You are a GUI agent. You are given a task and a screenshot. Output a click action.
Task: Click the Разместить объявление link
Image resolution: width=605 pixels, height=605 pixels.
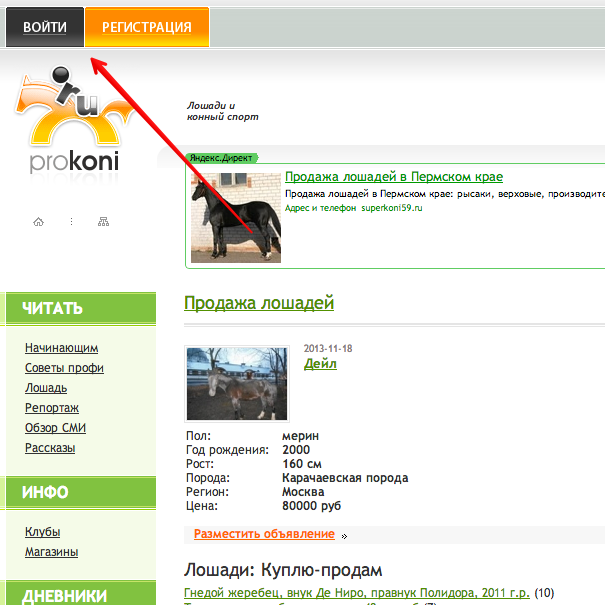[x=264, y=535]
